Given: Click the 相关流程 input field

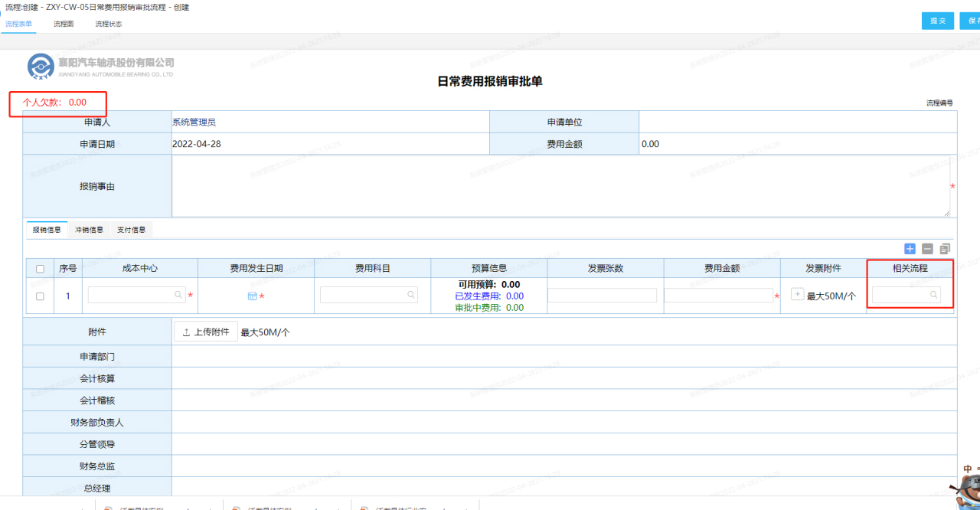Looking at the screenshot, I should (906, 295).
